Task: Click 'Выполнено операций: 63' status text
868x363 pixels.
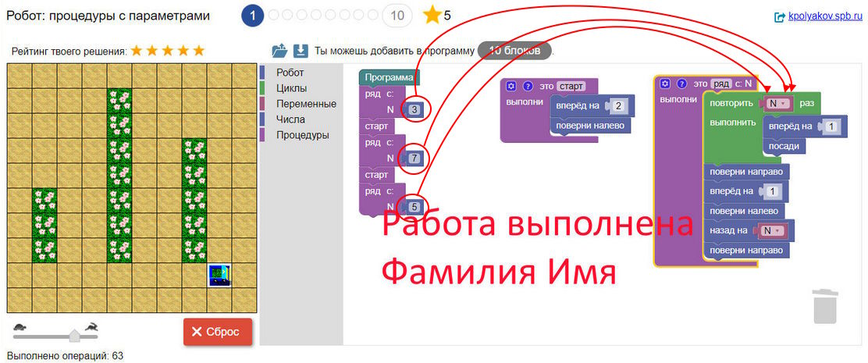Action: 65,355
